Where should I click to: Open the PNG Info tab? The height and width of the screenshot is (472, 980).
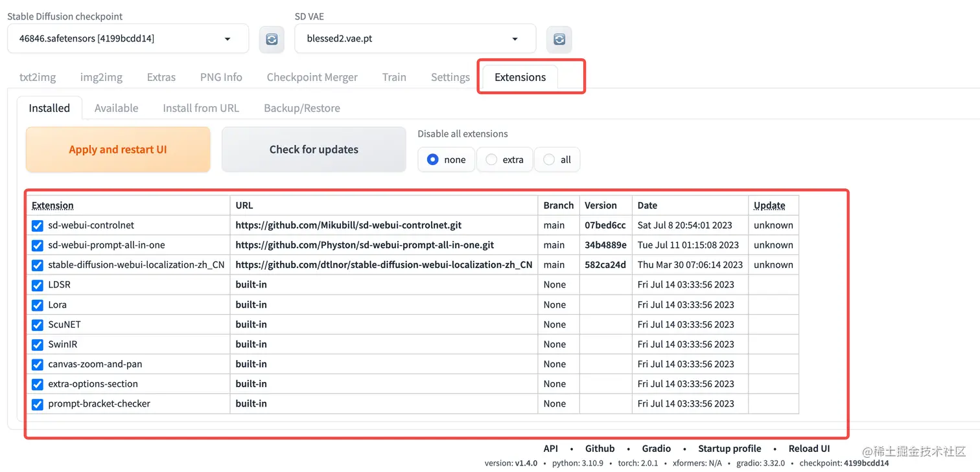point(221,77)
